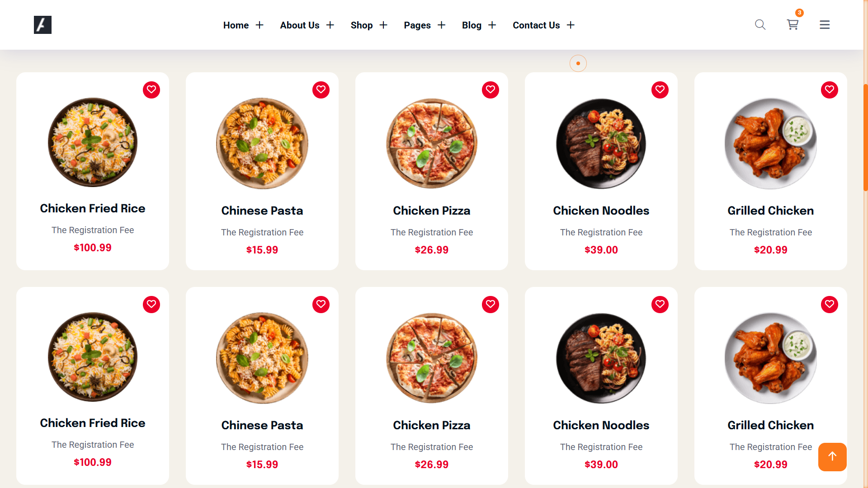Open the shopping cart icon
868x488 pixels.
pyautogui.click(x=793, y=25)
